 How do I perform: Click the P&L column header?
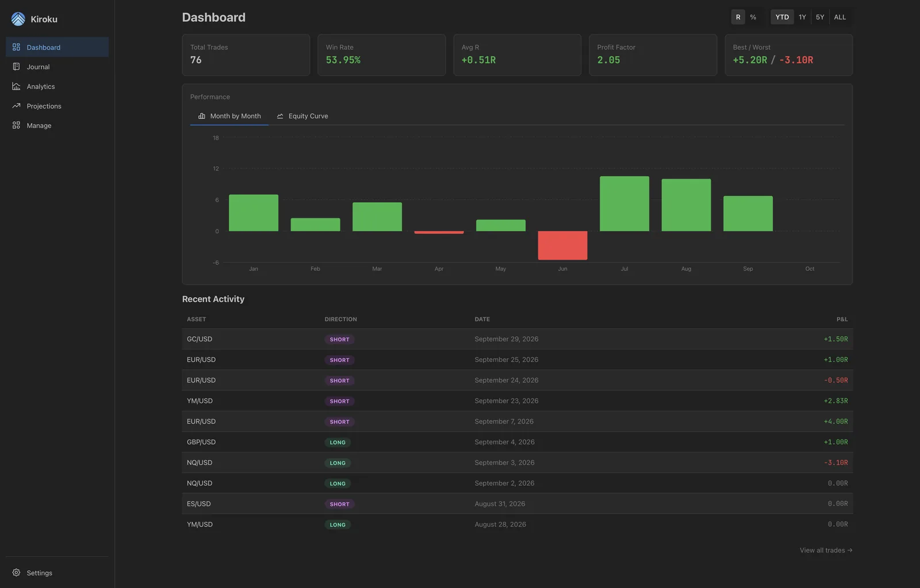click(842, 319)
